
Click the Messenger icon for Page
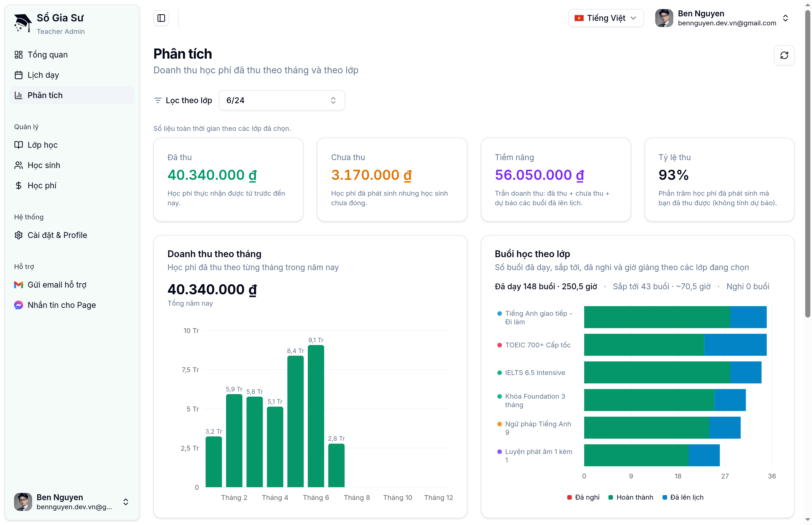[18, 305]
